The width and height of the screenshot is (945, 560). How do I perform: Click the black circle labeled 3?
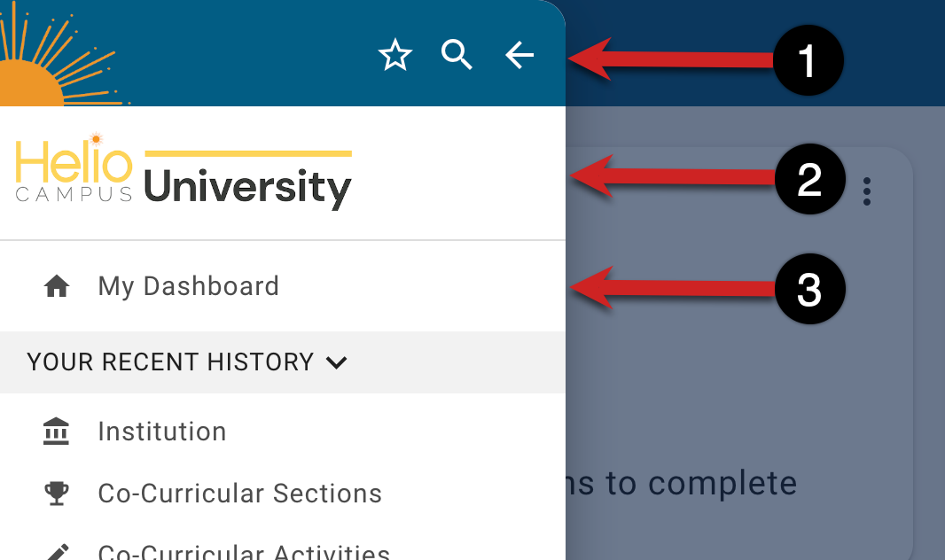[809, 290]
